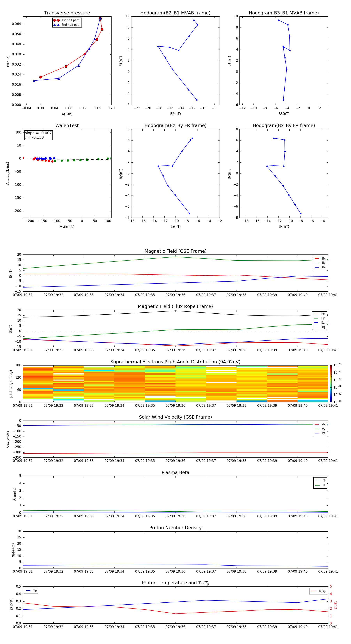Click the B2(nT) x-axis label
The height and width of the screenshot is (644, 351).
pyautogui.click(x=175, y=114)
